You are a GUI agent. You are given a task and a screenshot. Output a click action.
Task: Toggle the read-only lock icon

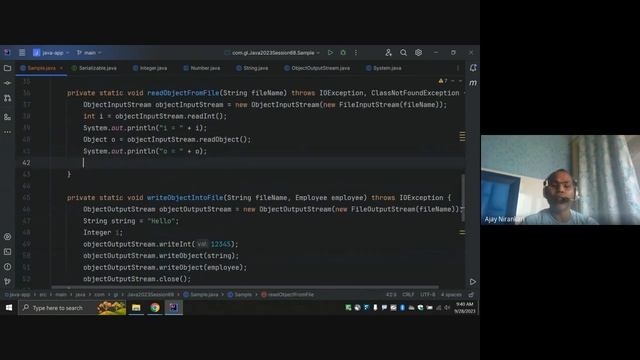471,295
